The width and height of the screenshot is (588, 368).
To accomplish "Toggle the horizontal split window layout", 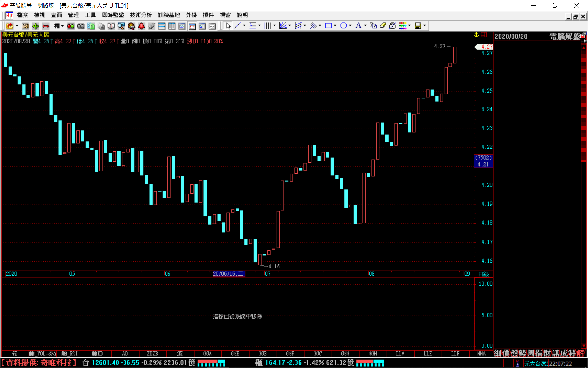I will (162, 26).
